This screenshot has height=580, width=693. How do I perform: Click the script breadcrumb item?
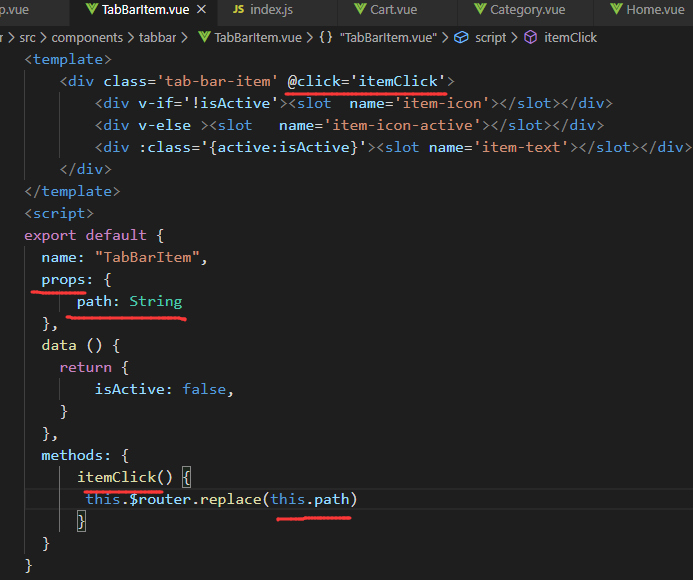tap(490, 37)
